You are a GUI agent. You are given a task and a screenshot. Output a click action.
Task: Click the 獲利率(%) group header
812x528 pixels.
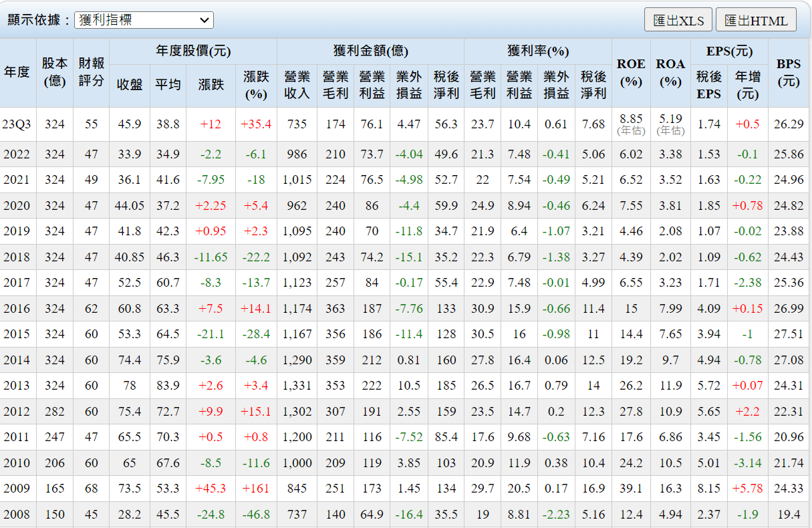point(537,51)
